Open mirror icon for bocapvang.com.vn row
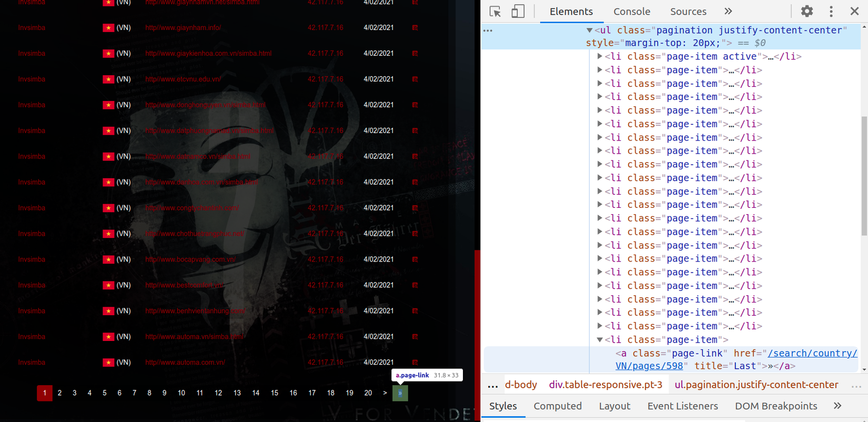Viewport: 868px width, 422px height. [415, 260]
